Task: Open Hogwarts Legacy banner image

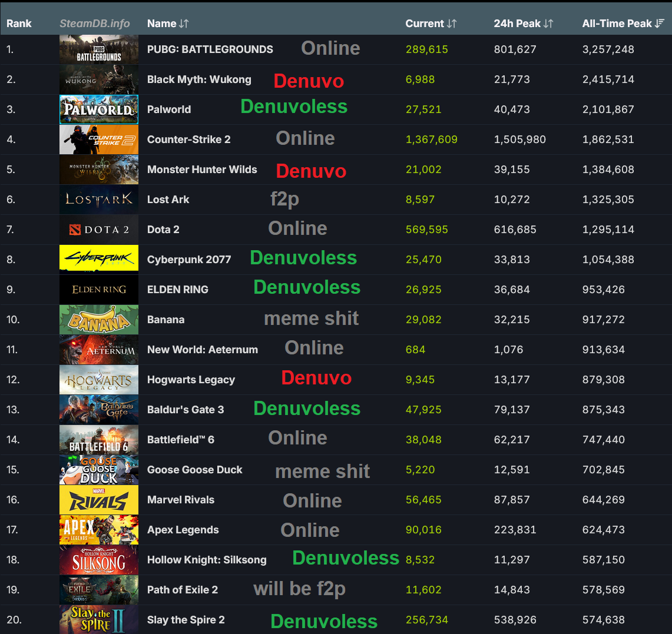Action: [99, 380]
